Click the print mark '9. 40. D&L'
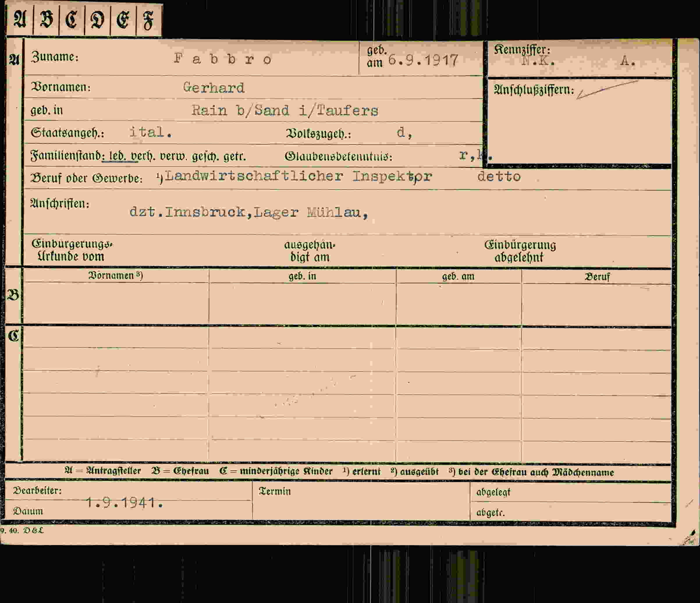 point(22,531)
